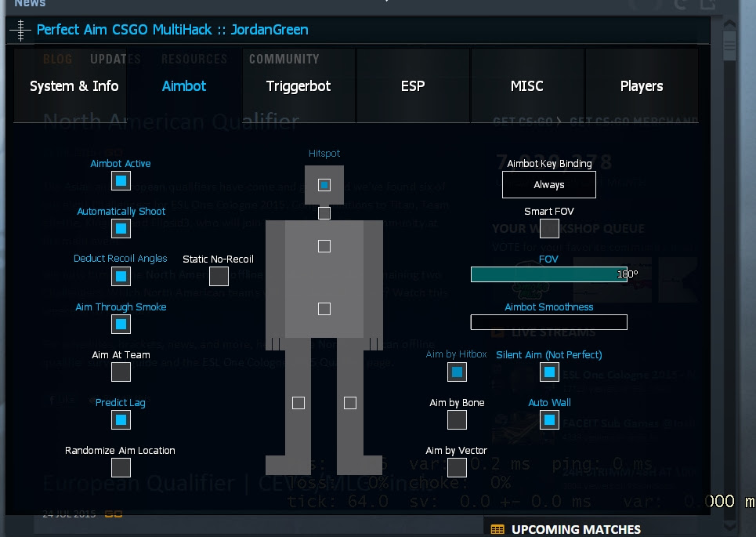Open the Players tab

[x=642, y=86]
